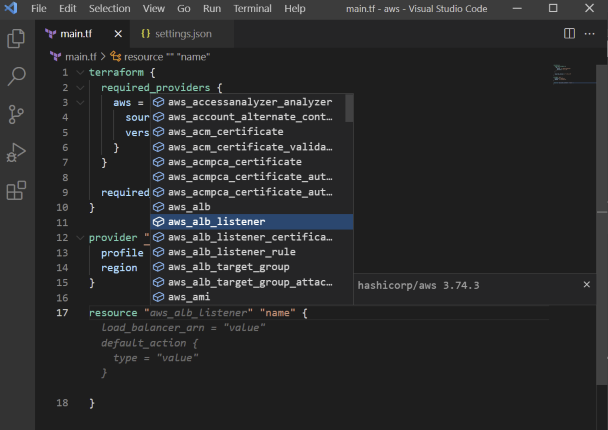Split the editor to the right
Screen dimensions: 608x430
(569, 34)
